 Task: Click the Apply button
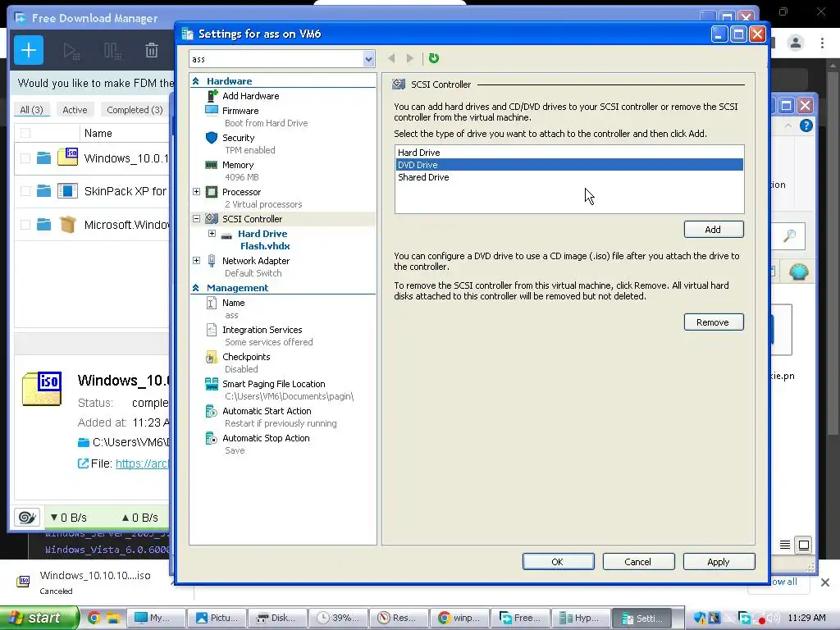pos(719,561)
